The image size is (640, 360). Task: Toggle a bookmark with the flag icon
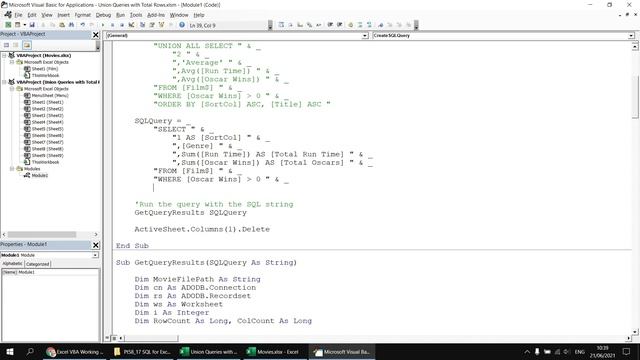pyautogui.click(x=381, y=25)
